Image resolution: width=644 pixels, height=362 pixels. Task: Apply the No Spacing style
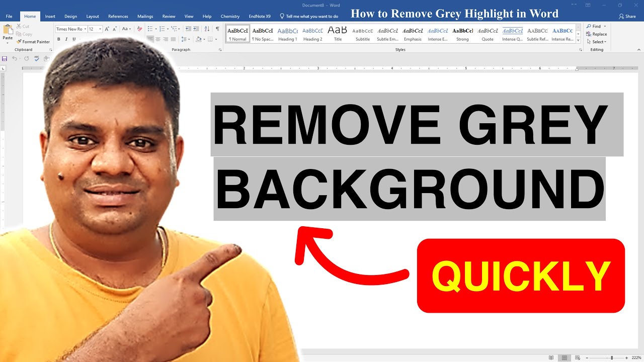[263, 34]
